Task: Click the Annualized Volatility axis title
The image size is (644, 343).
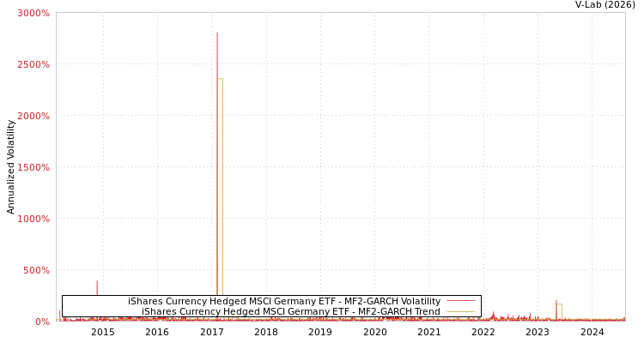Action: (10, 167)
